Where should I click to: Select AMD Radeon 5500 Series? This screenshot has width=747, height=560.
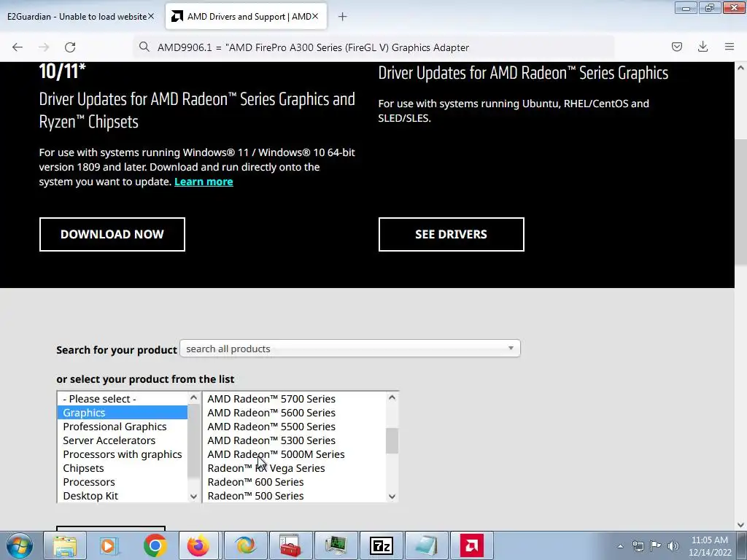click(295, 426)
